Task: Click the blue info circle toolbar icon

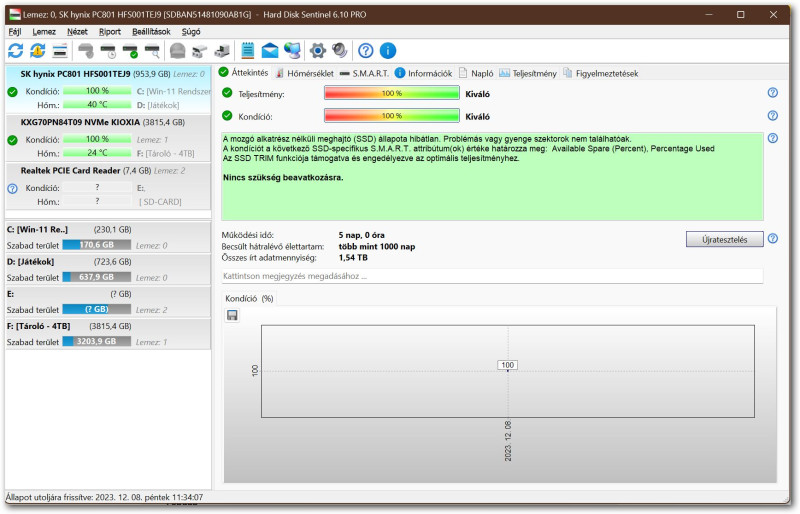Action: [x=388, y=51]
